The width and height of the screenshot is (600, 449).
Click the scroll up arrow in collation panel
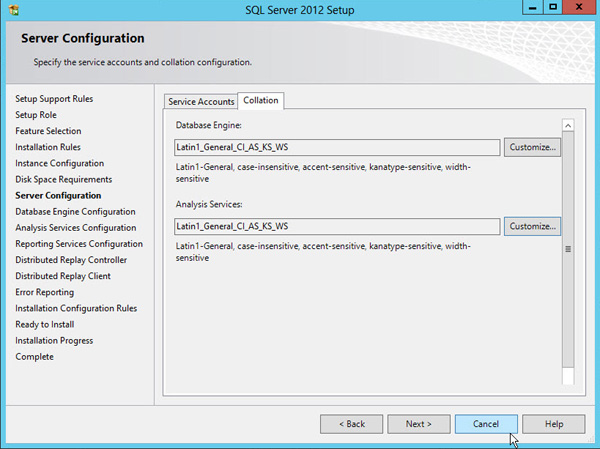568,126
